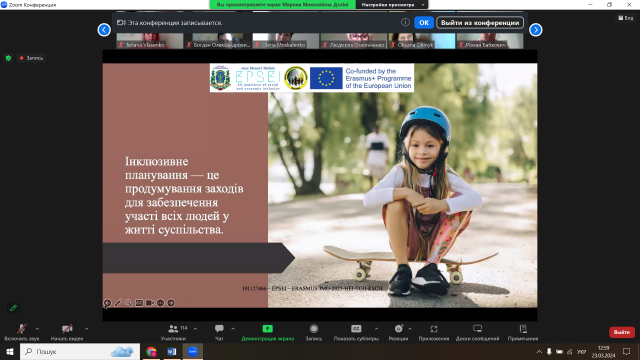Click the Запись record icon in toolbar
Image resolution: width=640 pixels, height=360 pixels.
[313, 329]
